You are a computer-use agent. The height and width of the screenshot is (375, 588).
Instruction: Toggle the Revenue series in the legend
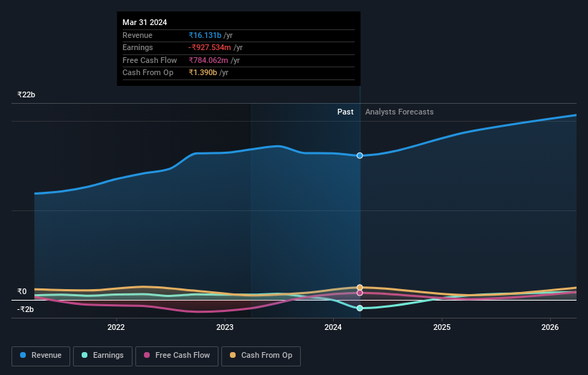41,356
